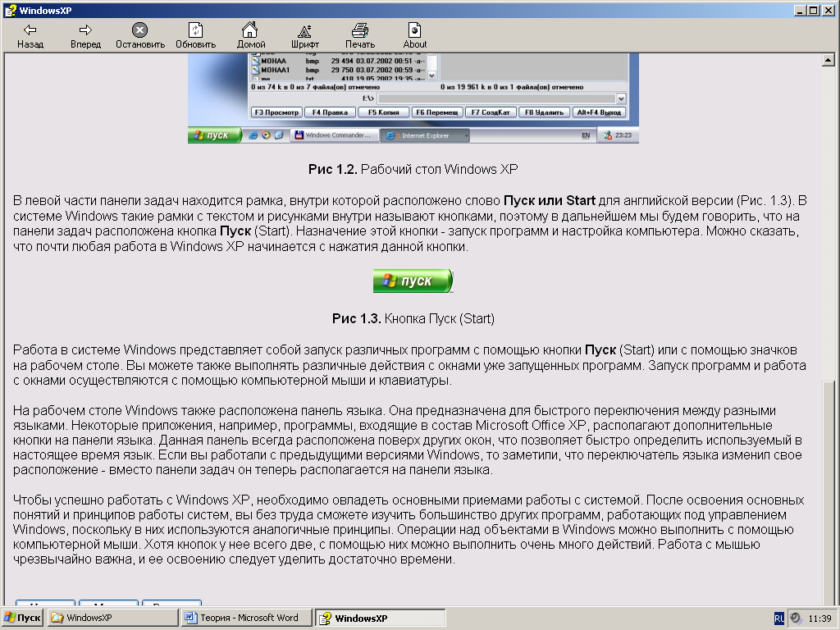Stop loading via Остановить button
This screenshot has width=840, height=630.
tap(139, 36)
